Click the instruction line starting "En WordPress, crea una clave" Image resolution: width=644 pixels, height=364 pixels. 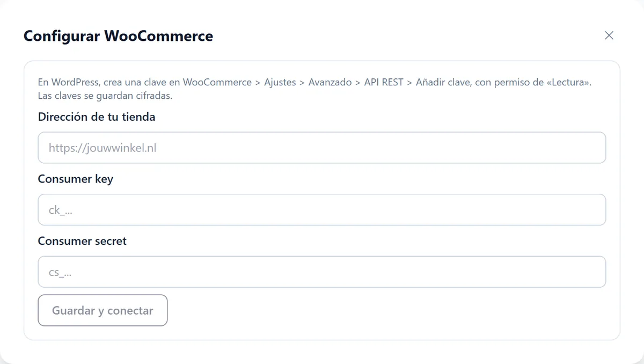point(314,83)
